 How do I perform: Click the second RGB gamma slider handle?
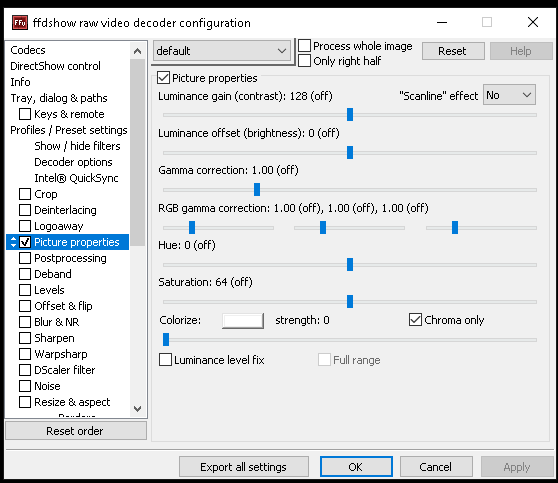(323, 227)
